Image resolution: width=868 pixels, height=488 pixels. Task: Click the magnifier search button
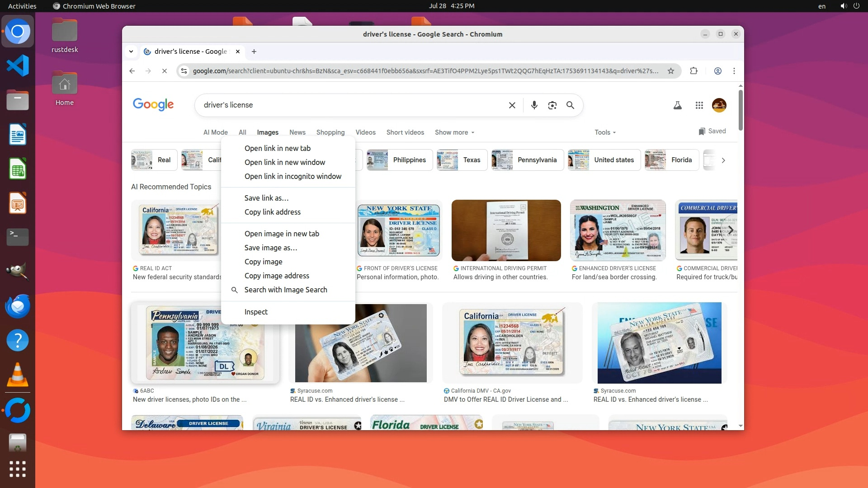(x=570, y=105)
